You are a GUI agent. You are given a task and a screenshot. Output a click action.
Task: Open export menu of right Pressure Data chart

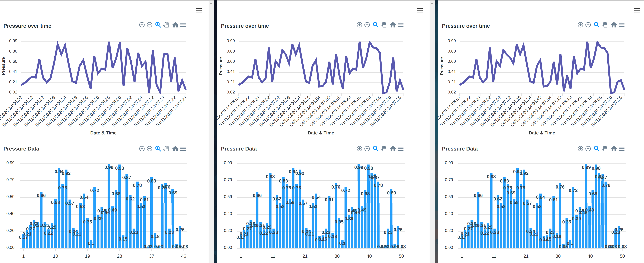tap(622, 149)
